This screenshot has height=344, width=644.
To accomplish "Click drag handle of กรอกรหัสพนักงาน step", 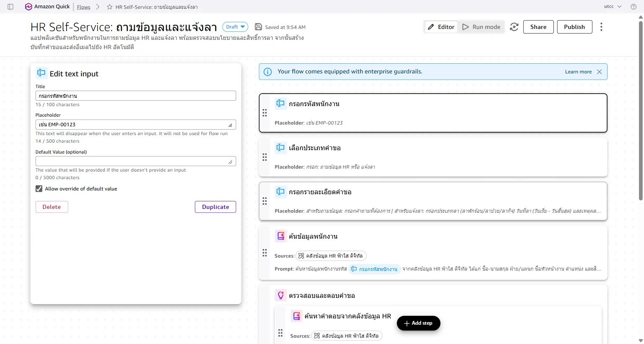I will [265, 113].
